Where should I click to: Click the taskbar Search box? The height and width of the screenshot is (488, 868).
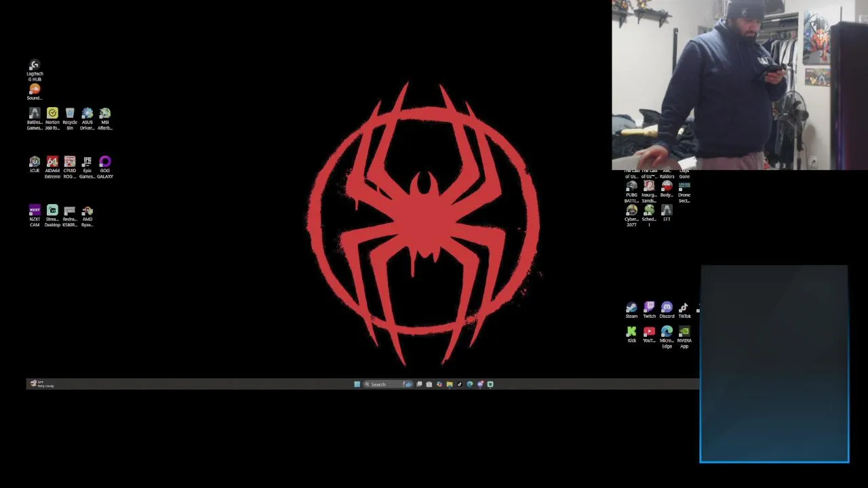point(388,384)
